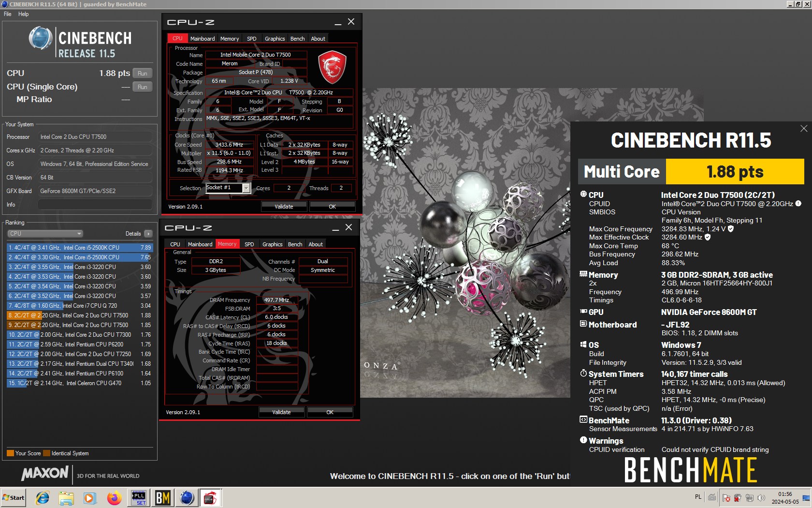Image resolution: width=812 pixels, height=508 pixels.
Task: Click PL language indicator in taskbar
Action: [698, 497]
